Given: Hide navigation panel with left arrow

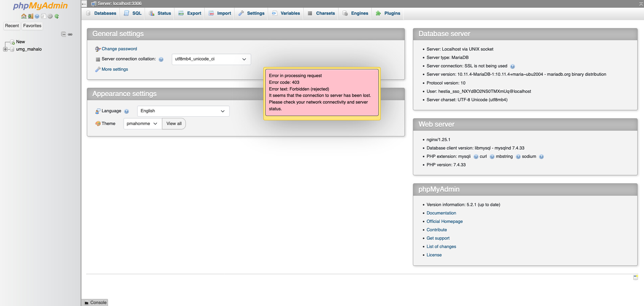Looking at the screenshot, I should pyautogui.click(x=84, y=4).
